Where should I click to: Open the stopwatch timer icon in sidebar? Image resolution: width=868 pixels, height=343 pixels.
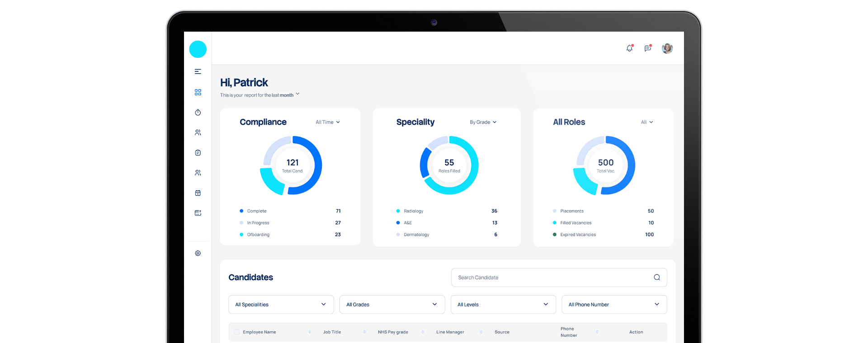pos(198,112)
